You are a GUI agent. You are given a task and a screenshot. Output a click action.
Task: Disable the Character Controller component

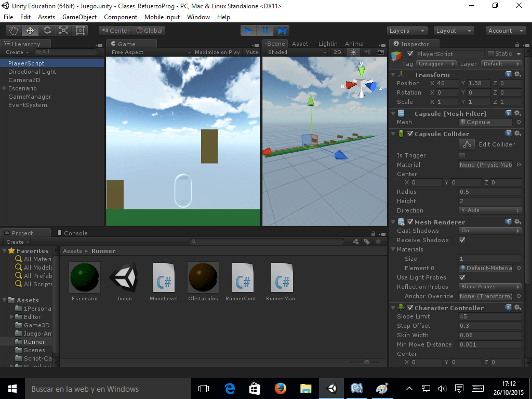410,308
